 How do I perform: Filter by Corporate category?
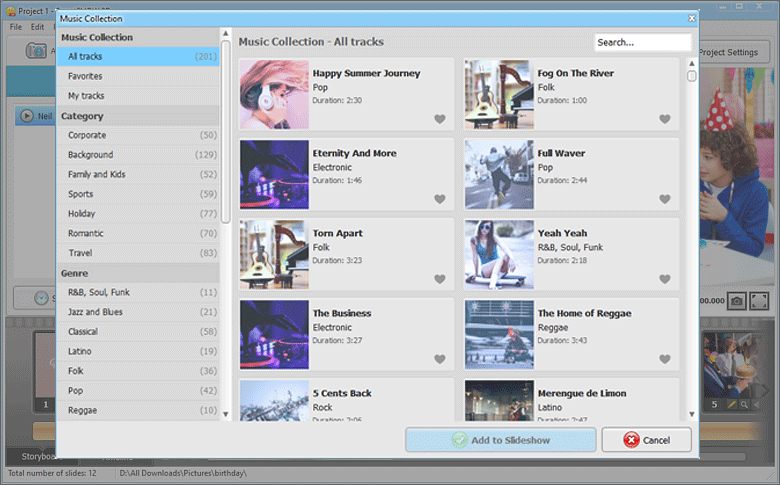(138, 135)
